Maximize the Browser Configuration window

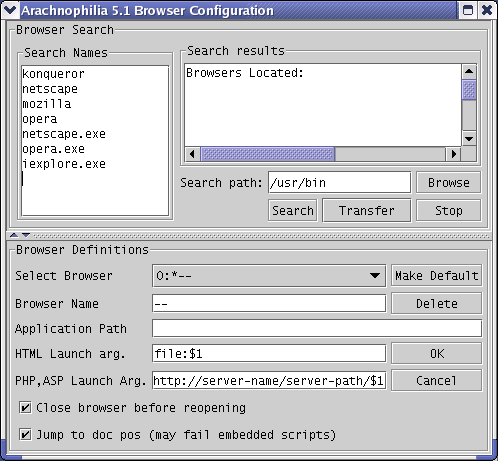coord(468,10)
